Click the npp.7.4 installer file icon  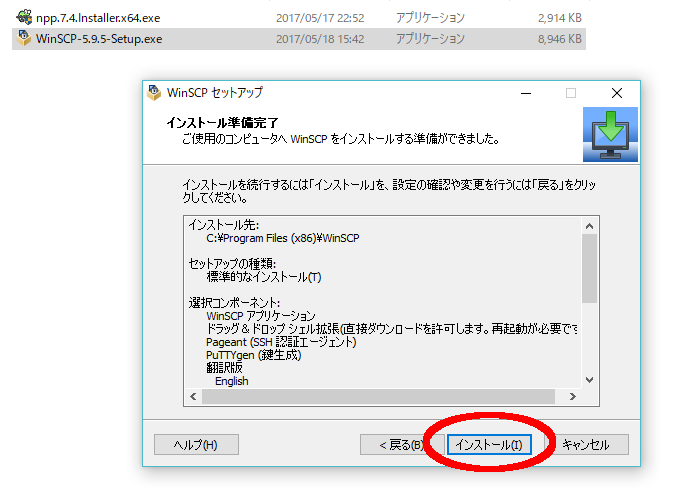pos(25,18)
